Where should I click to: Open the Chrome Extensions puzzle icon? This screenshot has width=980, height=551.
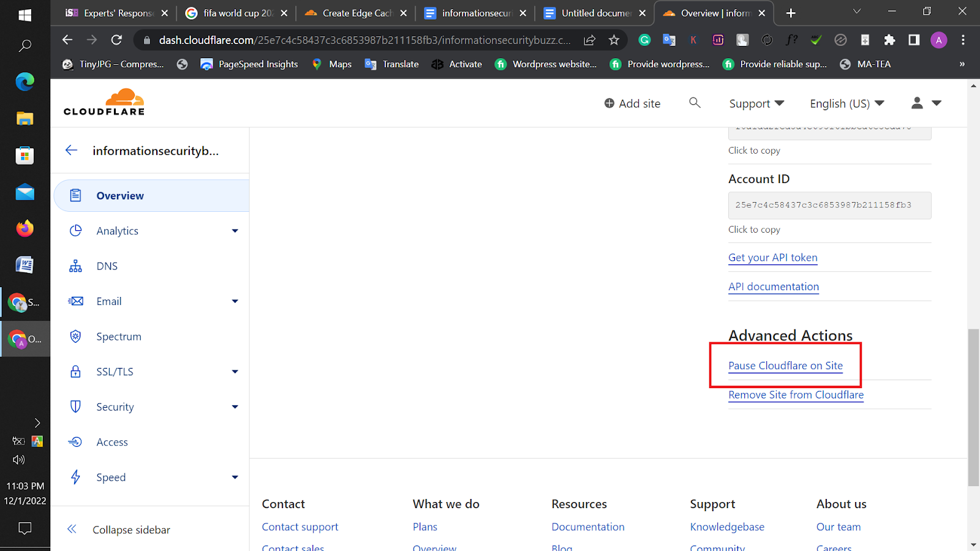pyautogui.click(x=889, y=40)
